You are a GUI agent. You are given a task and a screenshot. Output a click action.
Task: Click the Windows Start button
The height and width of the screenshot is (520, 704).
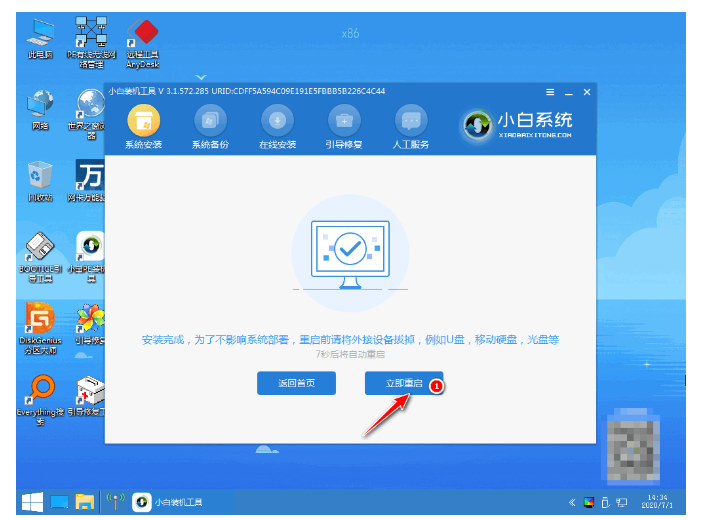coord(31,500)
